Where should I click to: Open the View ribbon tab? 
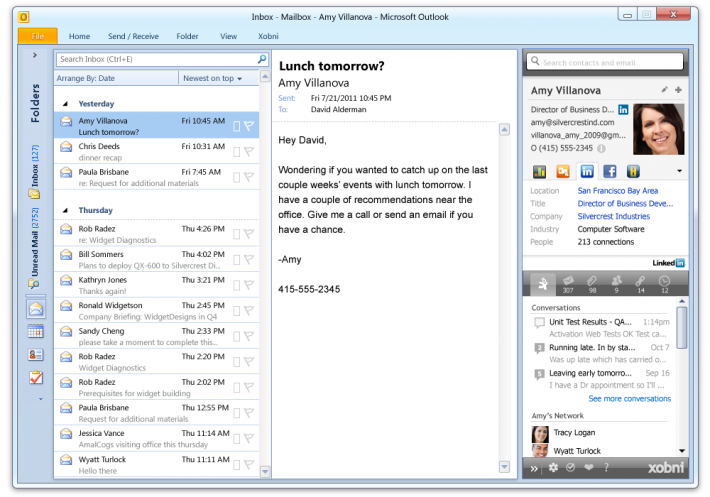click(228, 36)
